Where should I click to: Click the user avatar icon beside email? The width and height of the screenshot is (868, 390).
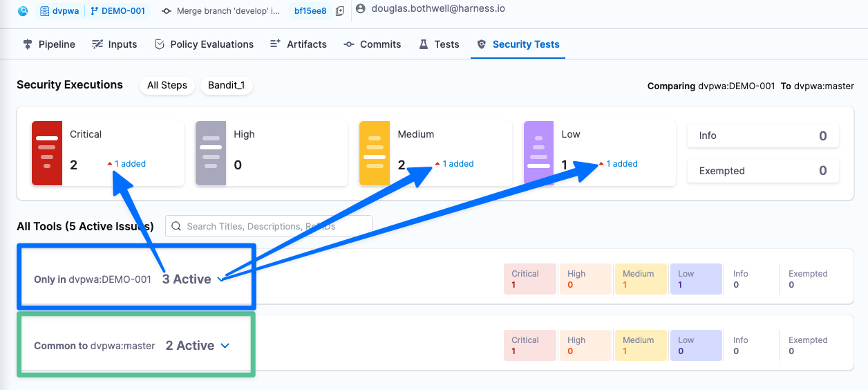[x=360, y=8]
